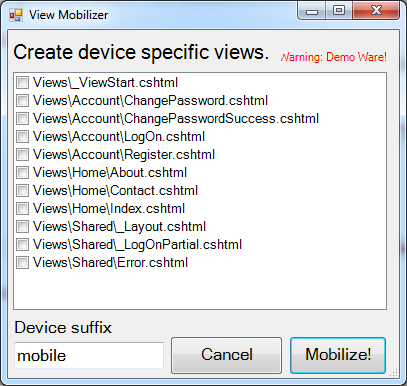407x386 pixels.
Task: Focus the Device suffix text field
Action: (89, 355)
